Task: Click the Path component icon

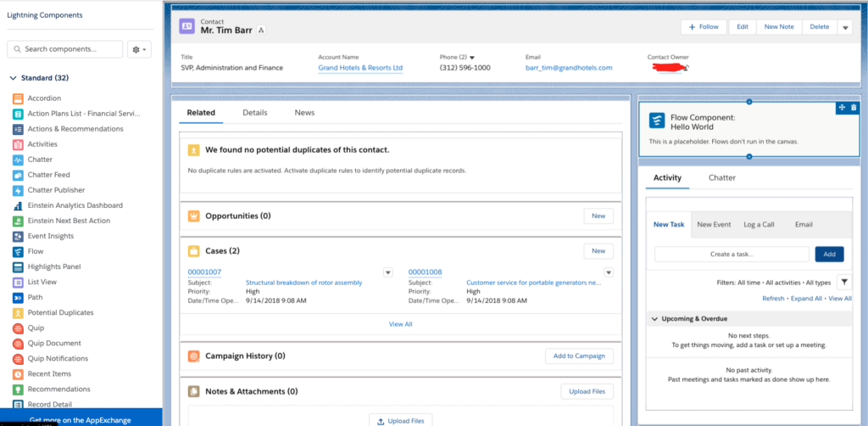Action: (x=18, y=298)
